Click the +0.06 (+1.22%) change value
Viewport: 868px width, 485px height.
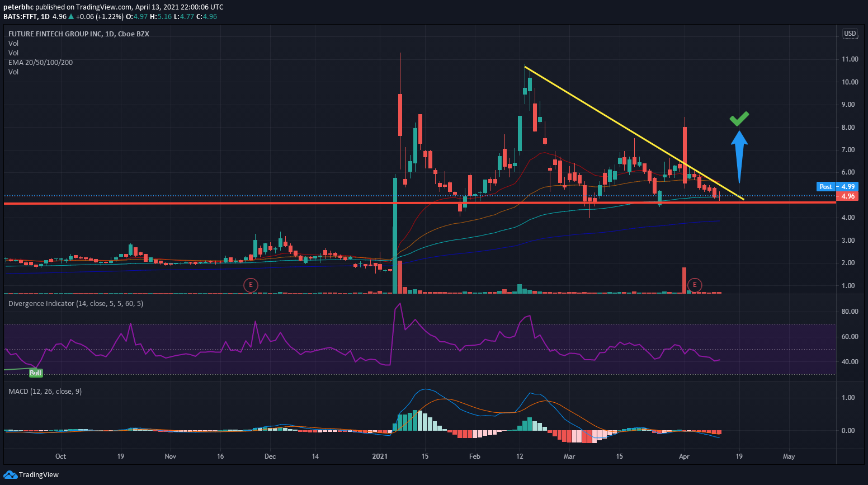[x=100, y=17]
